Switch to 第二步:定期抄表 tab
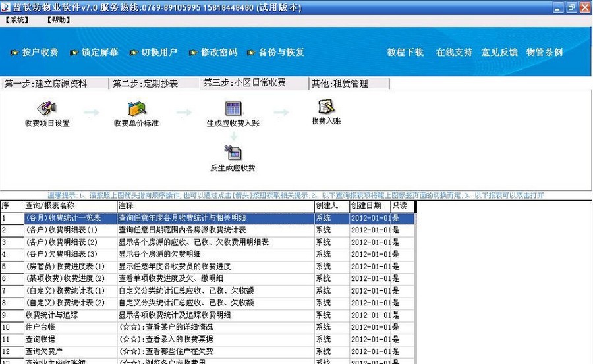 click(154, 84)
